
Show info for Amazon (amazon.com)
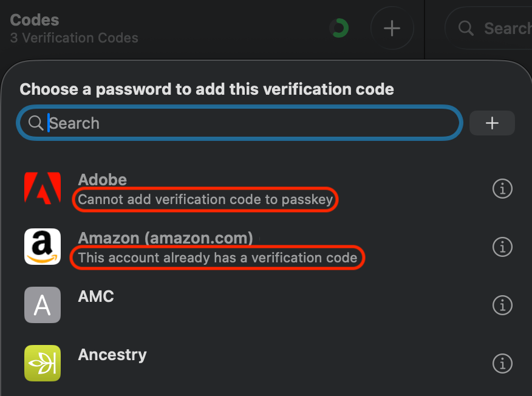(x=502, y=247)
